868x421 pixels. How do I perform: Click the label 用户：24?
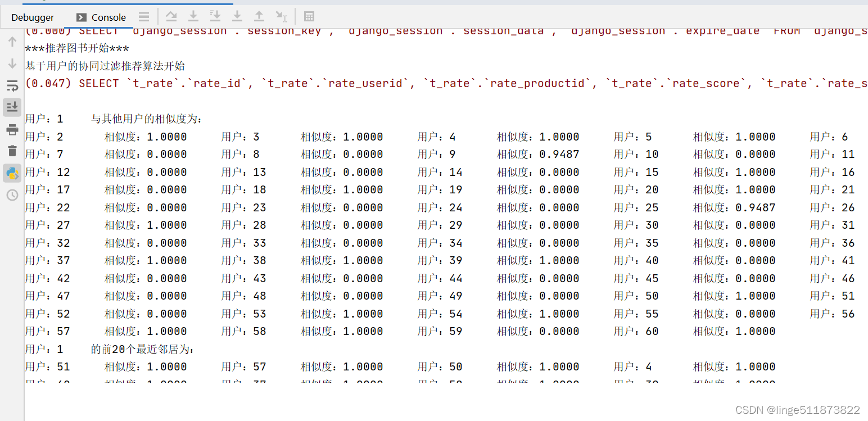click(x=440, y=207)
